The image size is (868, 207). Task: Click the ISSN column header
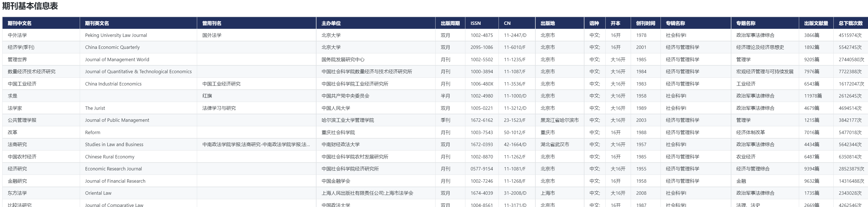(x=482, y=23)
